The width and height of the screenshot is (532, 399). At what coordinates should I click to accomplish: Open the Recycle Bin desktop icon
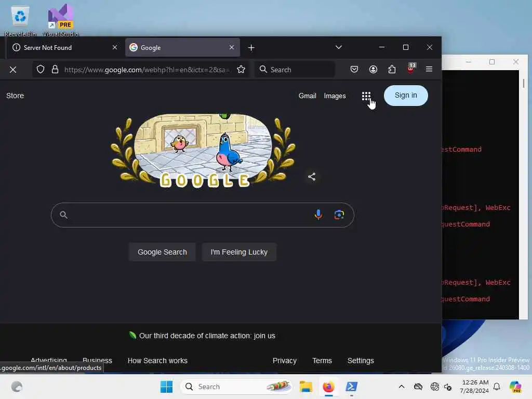click(x=20, y=20)
